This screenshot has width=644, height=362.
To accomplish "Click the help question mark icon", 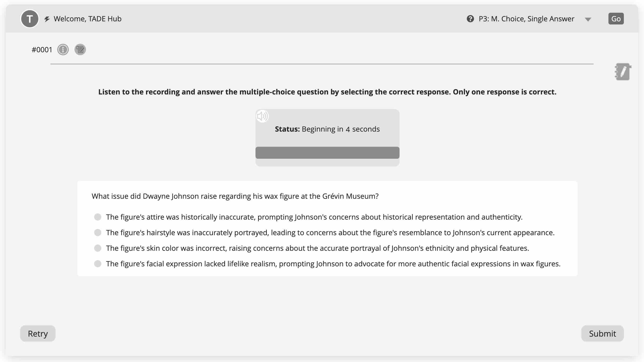I will click(470, 18).
